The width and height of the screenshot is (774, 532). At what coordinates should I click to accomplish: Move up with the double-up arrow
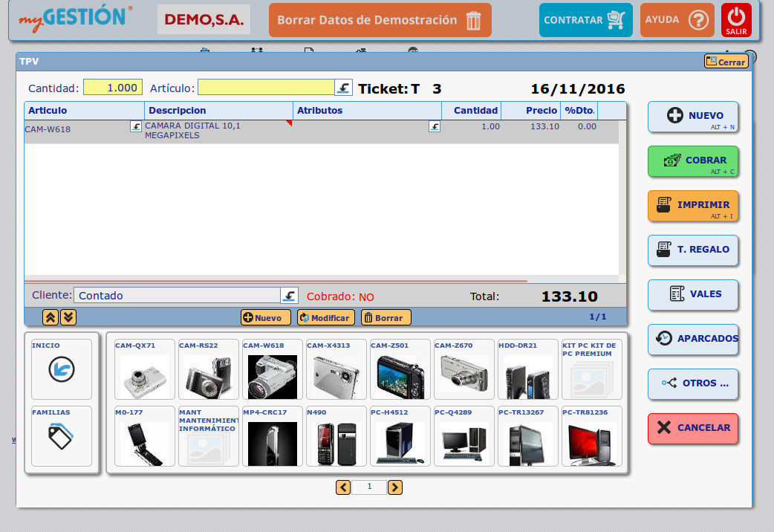tap(51, 317)
